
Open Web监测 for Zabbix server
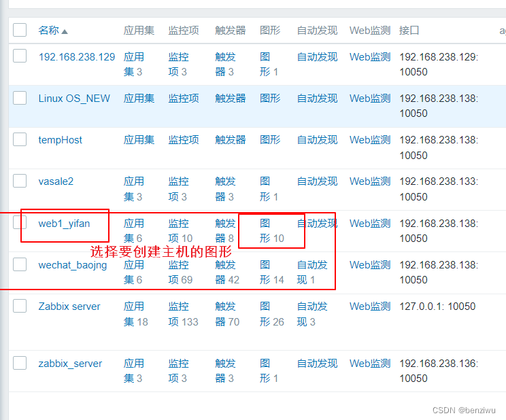(370, 307)
